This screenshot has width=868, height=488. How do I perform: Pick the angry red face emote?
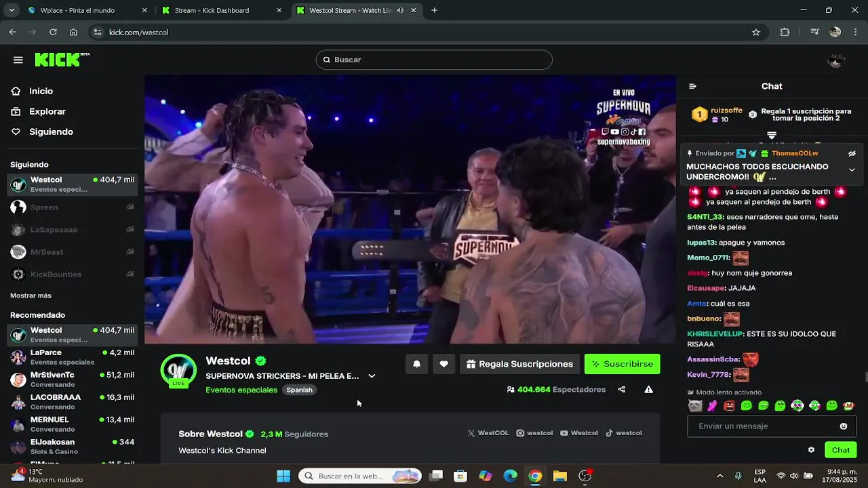(x=729, y=406)
